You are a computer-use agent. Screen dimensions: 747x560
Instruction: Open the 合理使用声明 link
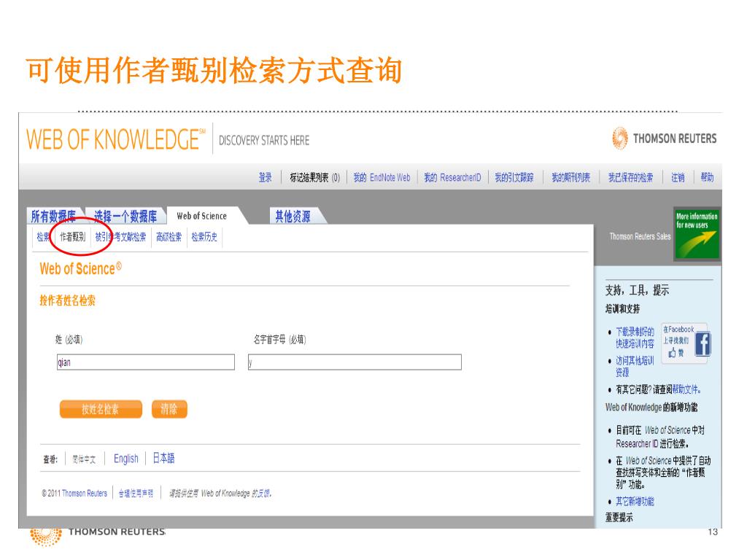tap(136, 494)
